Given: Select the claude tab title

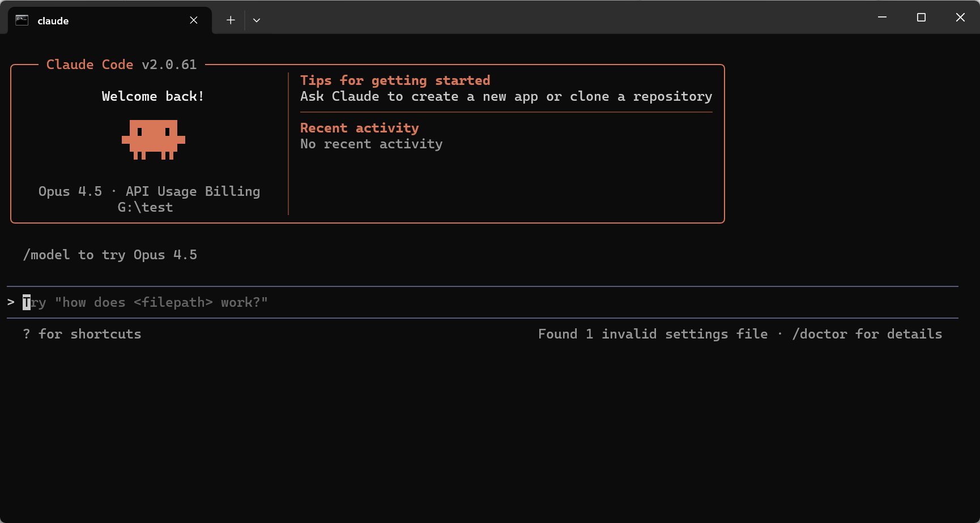Looking at the screenshot, I should pyautogui.click(x=53, y=21).
